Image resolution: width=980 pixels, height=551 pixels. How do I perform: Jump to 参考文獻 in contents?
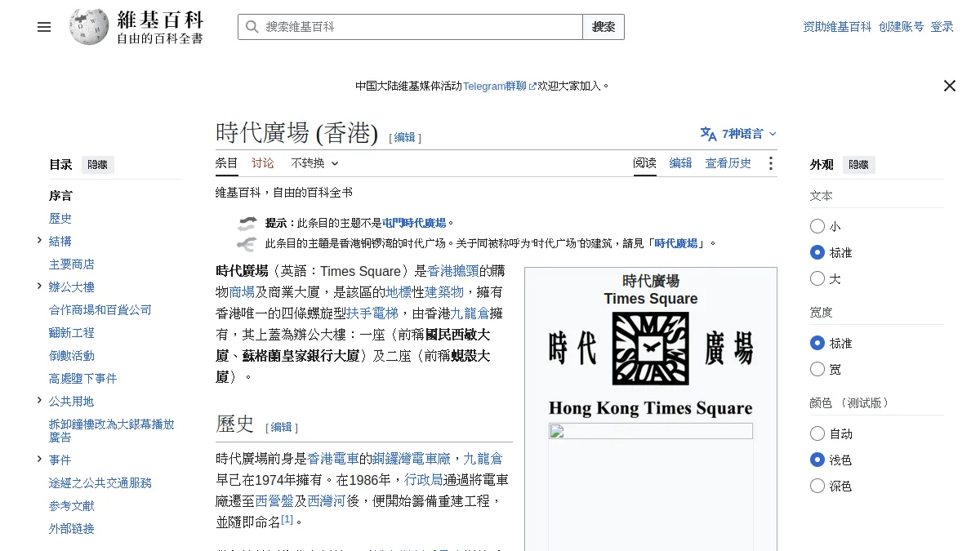click(x=72, y=506)
